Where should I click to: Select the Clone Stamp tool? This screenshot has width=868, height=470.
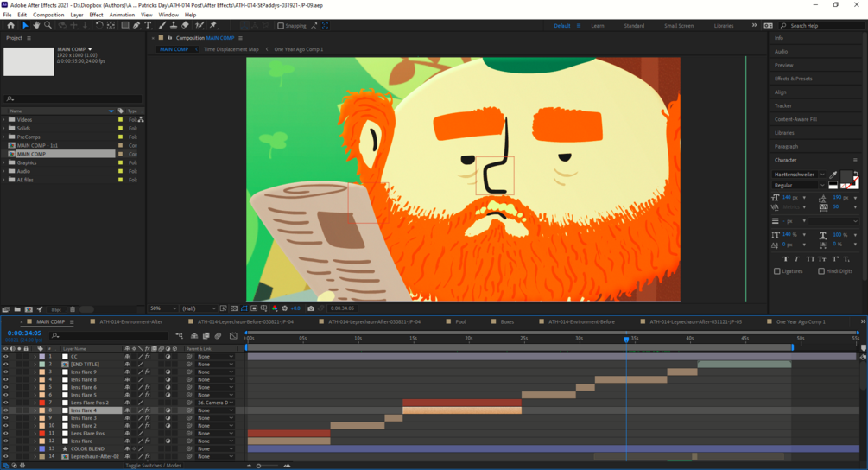click(174, 25)
